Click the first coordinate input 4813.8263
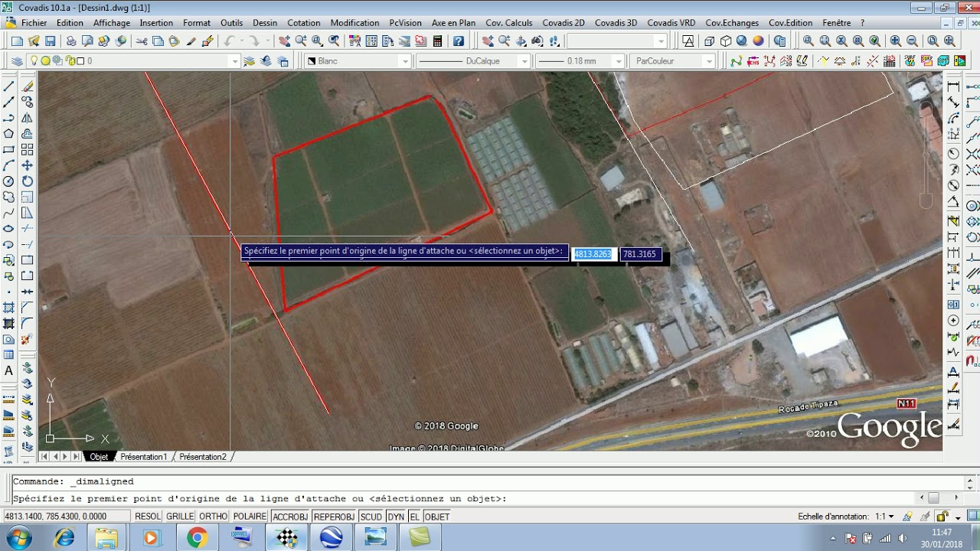Image resolution: width=980 pixels, height=551 pixels. coord(593,254)
